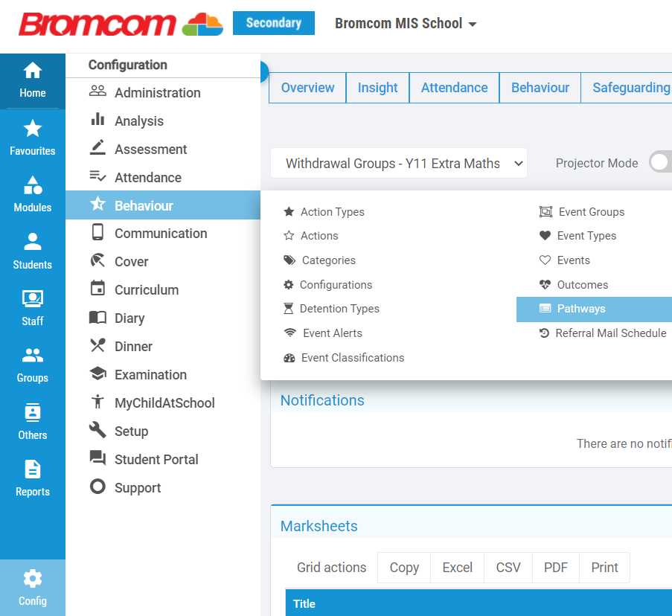Image resolution: width=672 pixels, height=616 pixels.
Task: Click the Cover umbrella icon
Action: click(x=97, y=260)
